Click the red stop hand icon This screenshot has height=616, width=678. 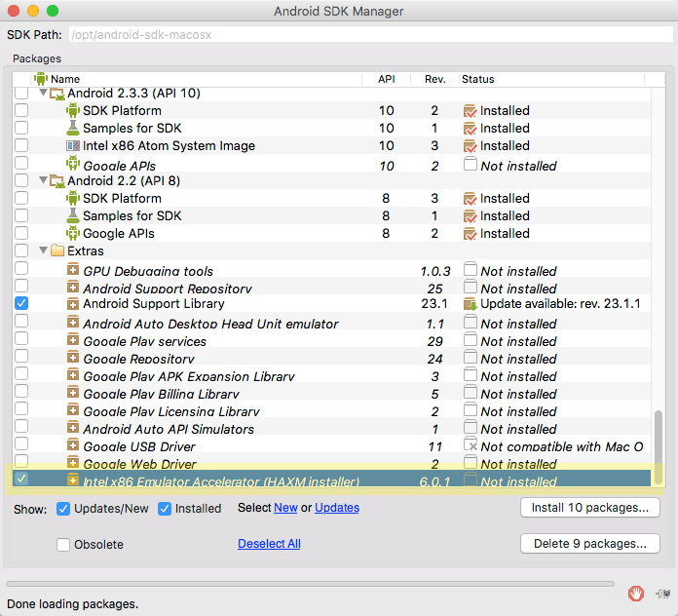pos(635,593)
